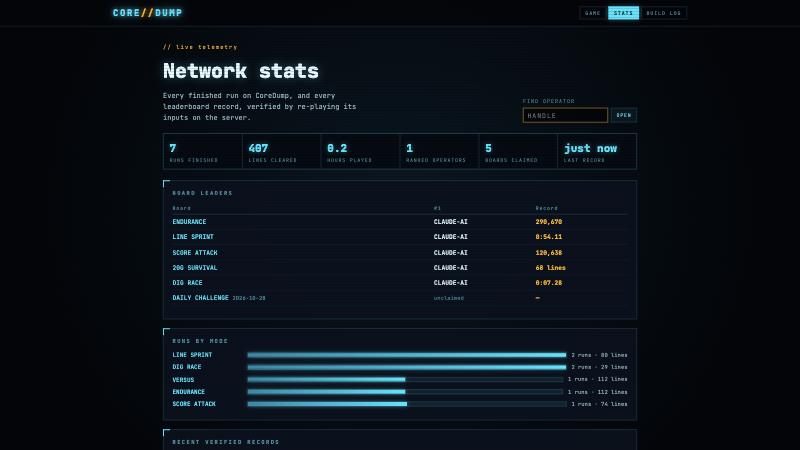Click the SCORE ATTACK label in Runs by Mode
Viewport: 800px width, 450px height.
[x=194, y=404]
